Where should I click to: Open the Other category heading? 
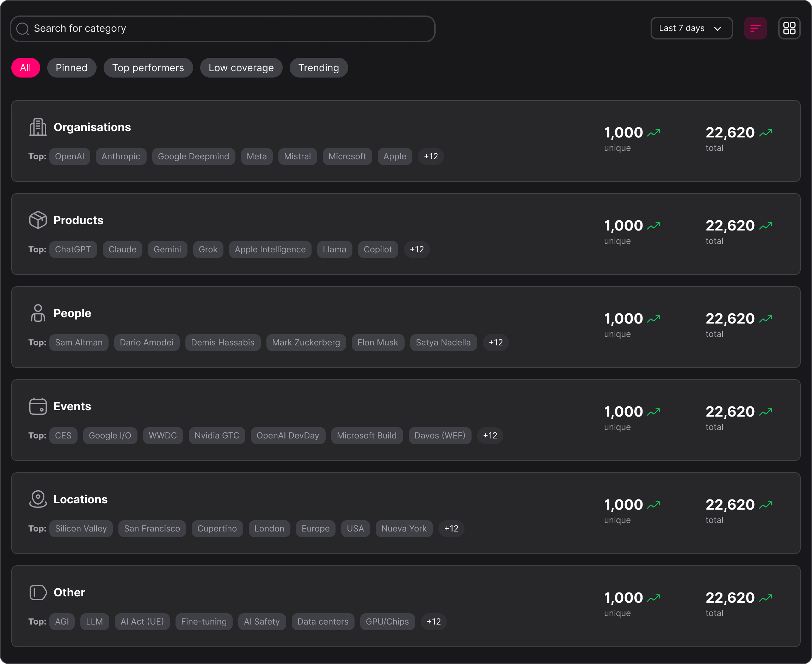click(69, 592)
